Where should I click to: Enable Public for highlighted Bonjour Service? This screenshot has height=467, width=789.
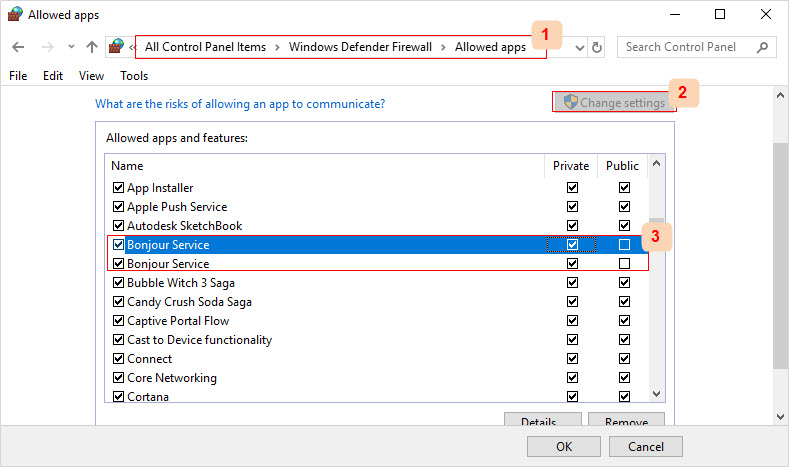624,245
